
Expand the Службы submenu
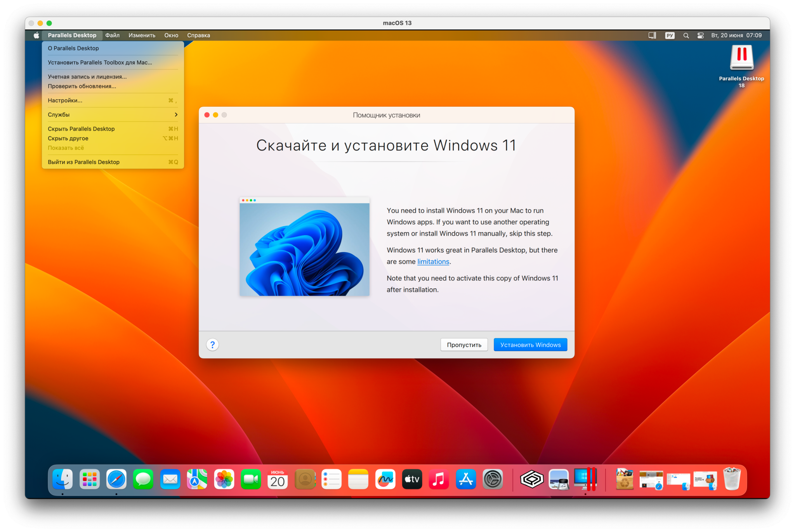pos(113,114)
